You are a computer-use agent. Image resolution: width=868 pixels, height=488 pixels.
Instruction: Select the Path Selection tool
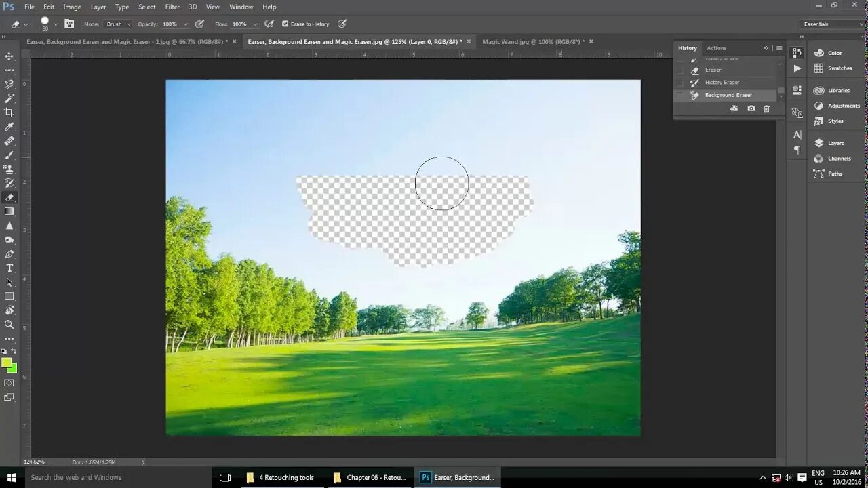click(x=9, y=282)
